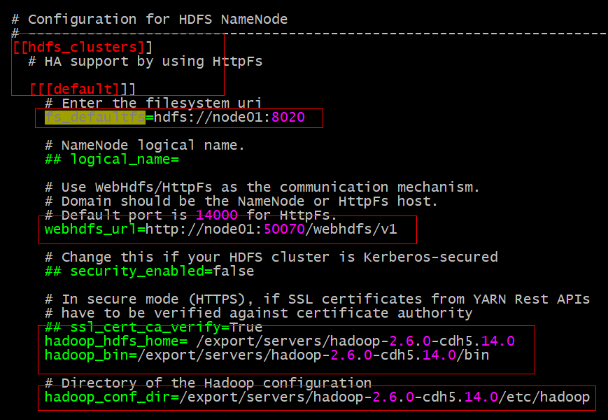Click the '# Enter the filesystem uri' comment

(153, 103)
